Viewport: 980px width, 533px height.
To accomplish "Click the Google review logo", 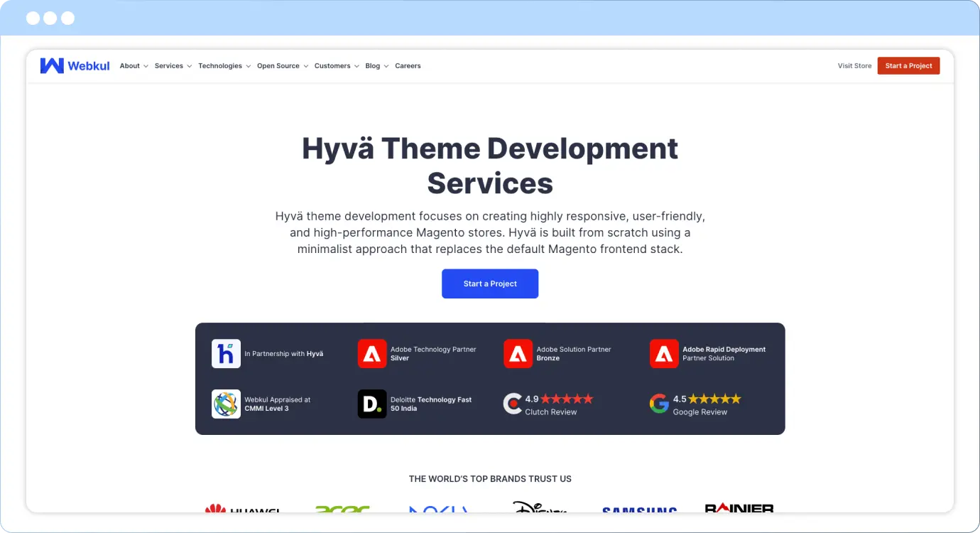I will 659,403.
